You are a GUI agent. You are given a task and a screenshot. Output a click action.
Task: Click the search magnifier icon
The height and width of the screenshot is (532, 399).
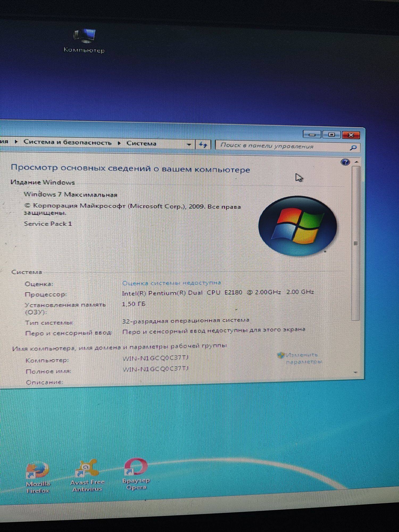353,147
